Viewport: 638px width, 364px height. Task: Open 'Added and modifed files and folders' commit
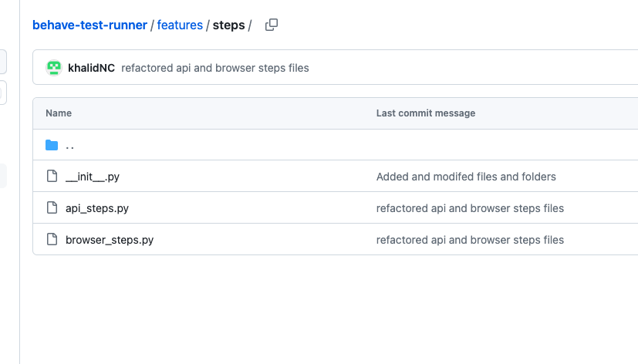(x=466, y=177)
